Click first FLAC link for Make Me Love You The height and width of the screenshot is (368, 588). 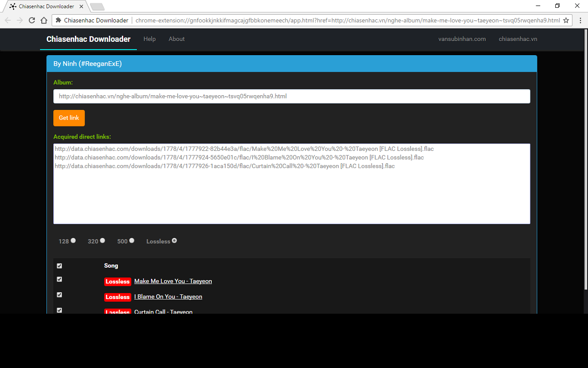(244, 149)
